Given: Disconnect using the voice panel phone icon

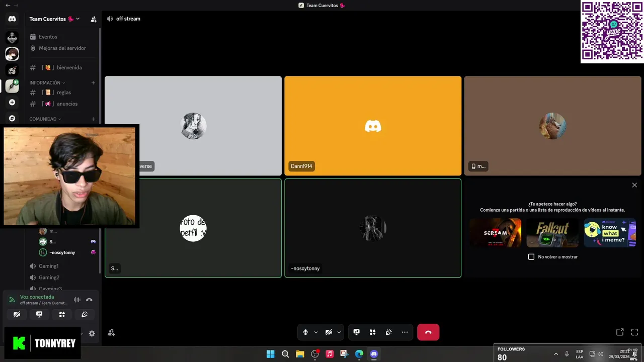Looking at the screenshot, I should tap(89, 300).
